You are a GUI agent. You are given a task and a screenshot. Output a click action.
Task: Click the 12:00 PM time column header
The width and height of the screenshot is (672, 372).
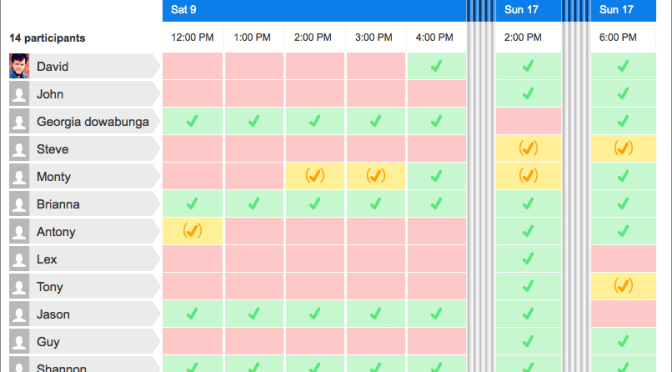[x=192, y=37]
